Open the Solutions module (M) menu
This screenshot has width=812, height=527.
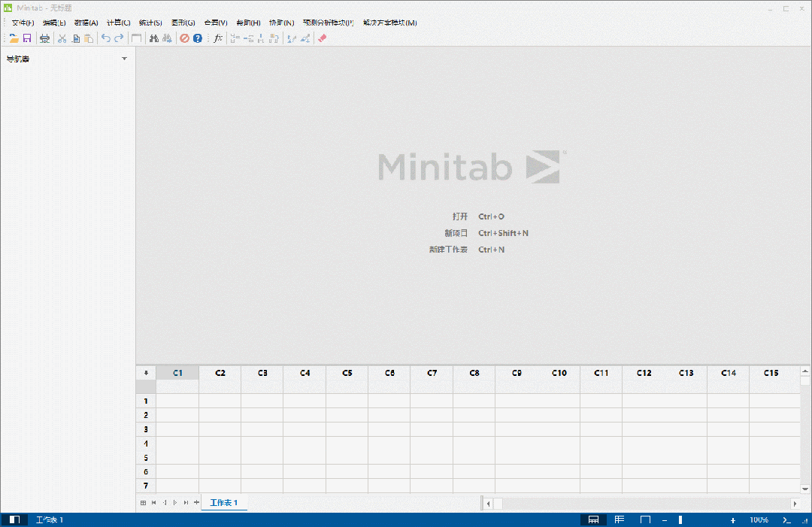[390, 23]
